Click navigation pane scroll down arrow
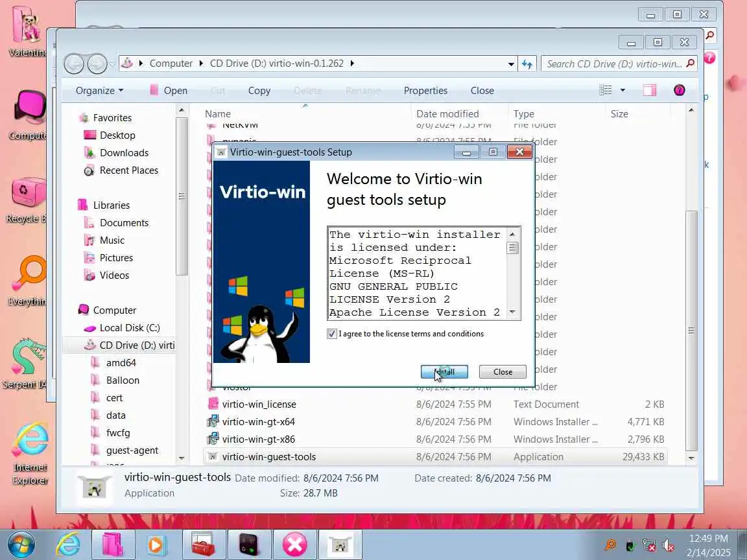The height and width of the screenshot is (560, 747). (182, 458)
